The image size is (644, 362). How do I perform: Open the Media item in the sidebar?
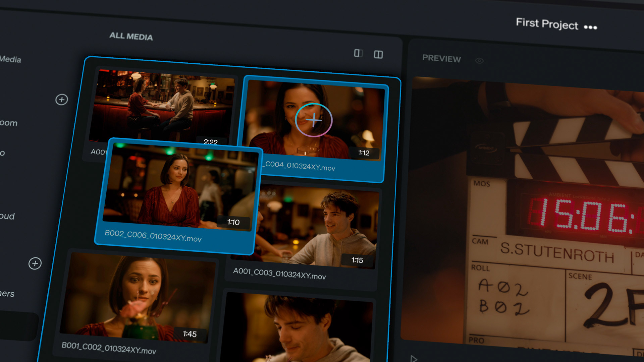pyautogui.click(x=10, y=59)
